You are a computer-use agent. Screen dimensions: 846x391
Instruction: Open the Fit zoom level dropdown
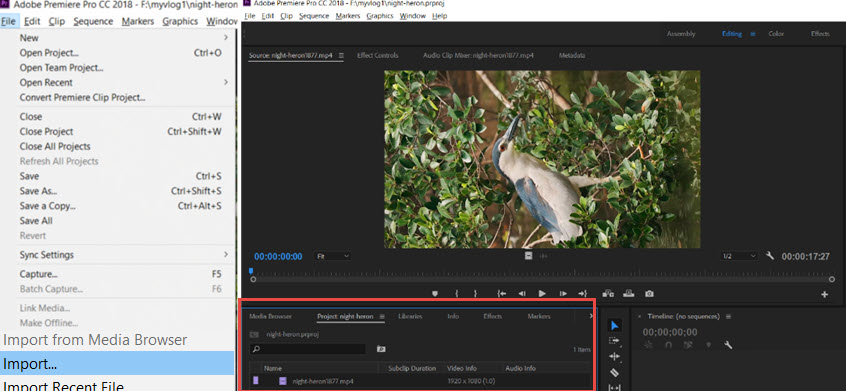tap(333, 256)
